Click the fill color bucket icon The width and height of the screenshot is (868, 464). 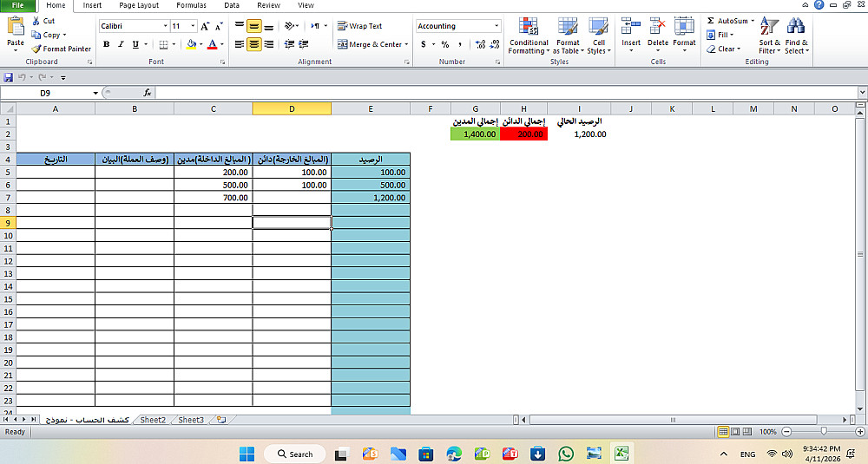point(191,44)
